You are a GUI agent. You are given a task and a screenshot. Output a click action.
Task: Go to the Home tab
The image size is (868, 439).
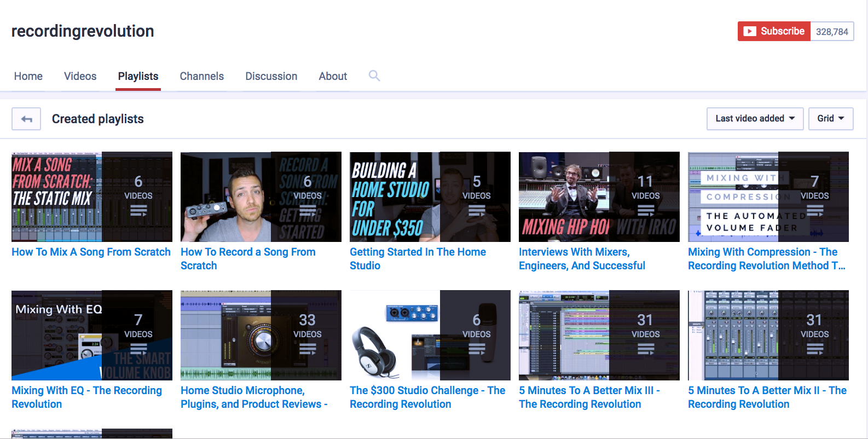[28, 76]
